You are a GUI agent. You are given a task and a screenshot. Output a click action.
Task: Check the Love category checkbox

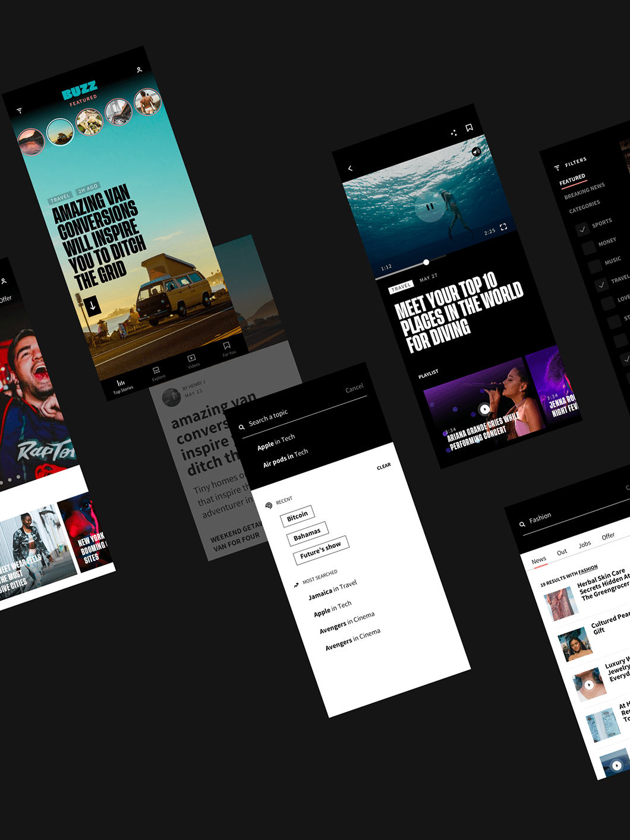click(x=608, y=303)
